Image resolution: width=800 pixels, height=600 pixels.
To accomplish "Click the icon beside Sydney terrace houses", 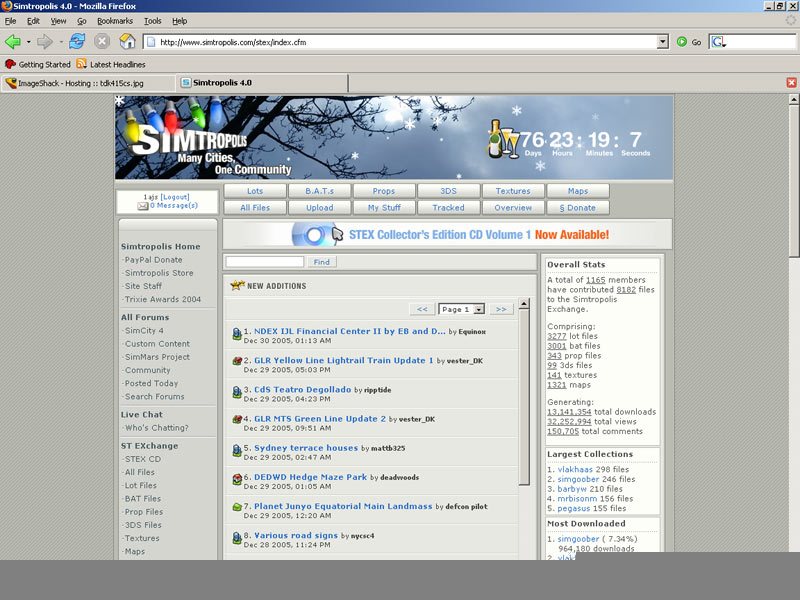I will (x=237, y=451).
